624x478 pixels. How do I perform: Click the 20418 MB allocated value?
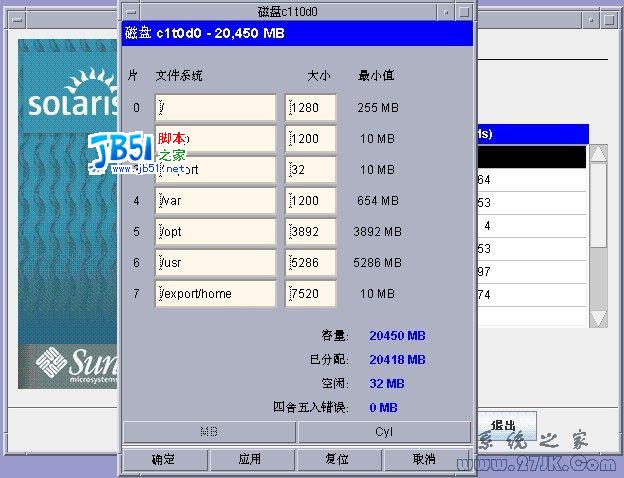click(397, 360)
